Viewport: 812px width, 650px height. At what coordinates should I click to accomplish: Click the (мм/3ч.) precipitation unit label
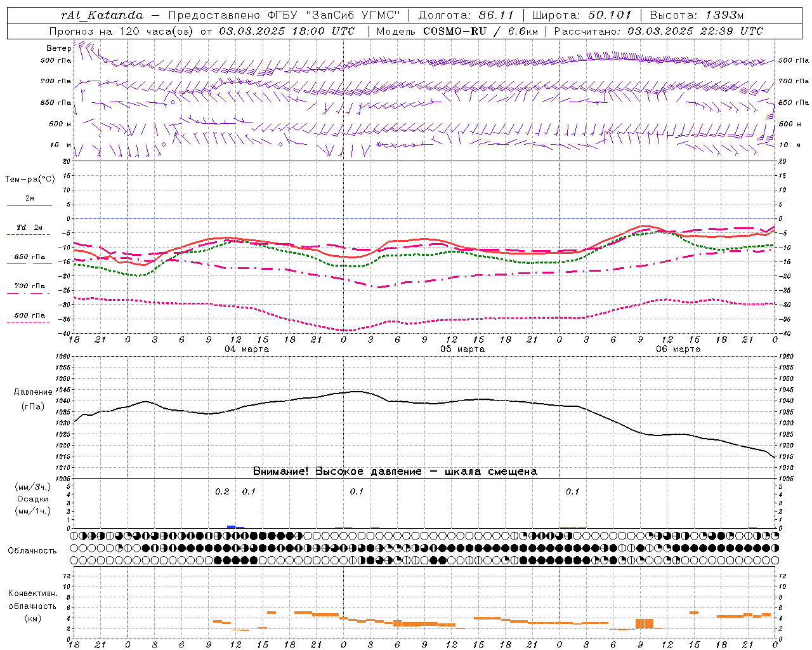coord(32,487)
